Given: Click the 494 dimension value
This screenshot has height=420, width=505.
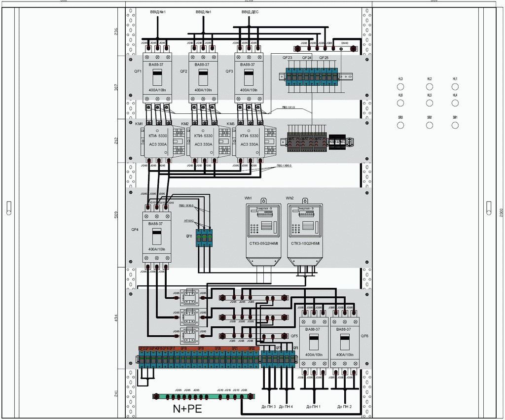Looking at the screenshot, I should click(x=116, y=318).
